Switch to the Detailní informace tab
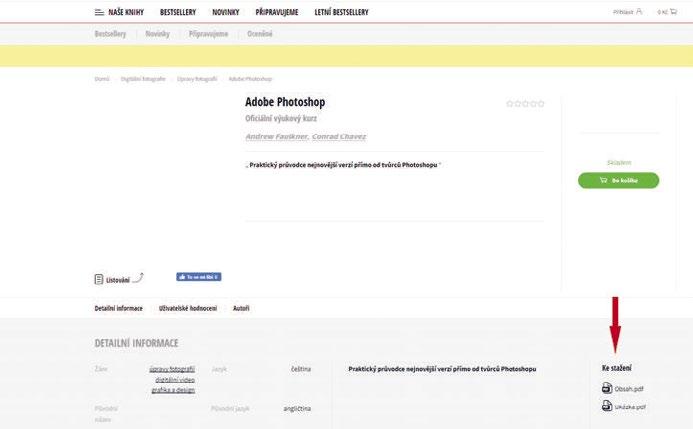 point(118,308)
